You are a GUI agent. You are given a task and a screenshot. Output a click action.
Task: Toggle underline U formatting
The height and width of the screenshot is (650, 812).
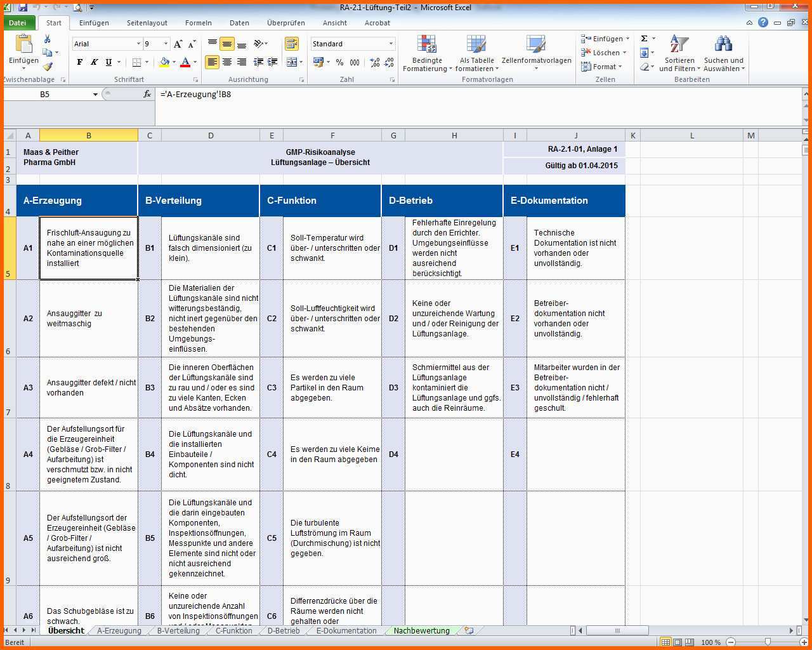click(x=108, y=62)
